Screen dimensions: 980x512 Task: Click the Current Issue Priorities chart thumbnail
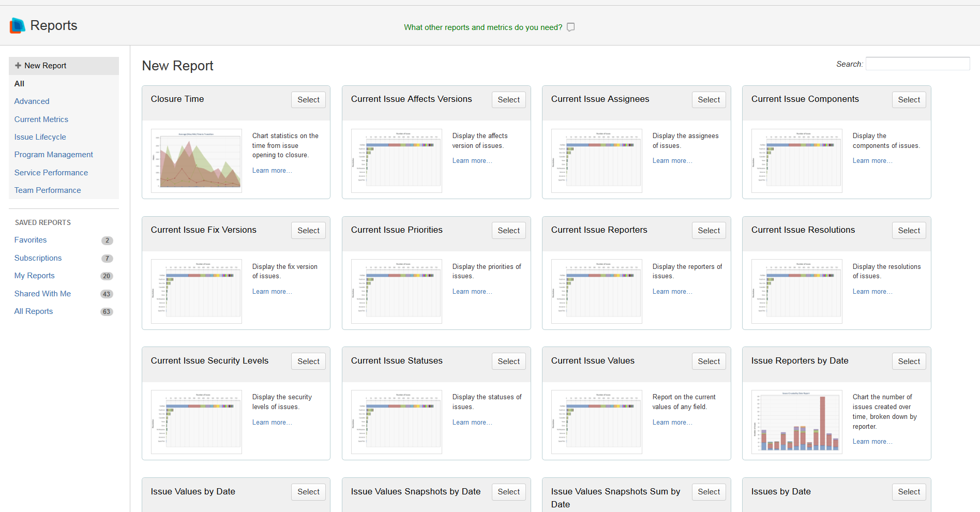pos(397,292)
